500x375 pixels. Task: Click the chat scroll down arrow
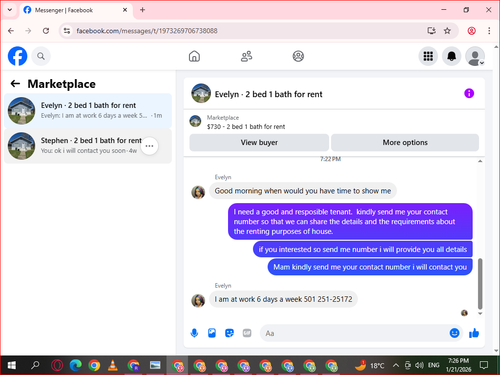point(480,313)
